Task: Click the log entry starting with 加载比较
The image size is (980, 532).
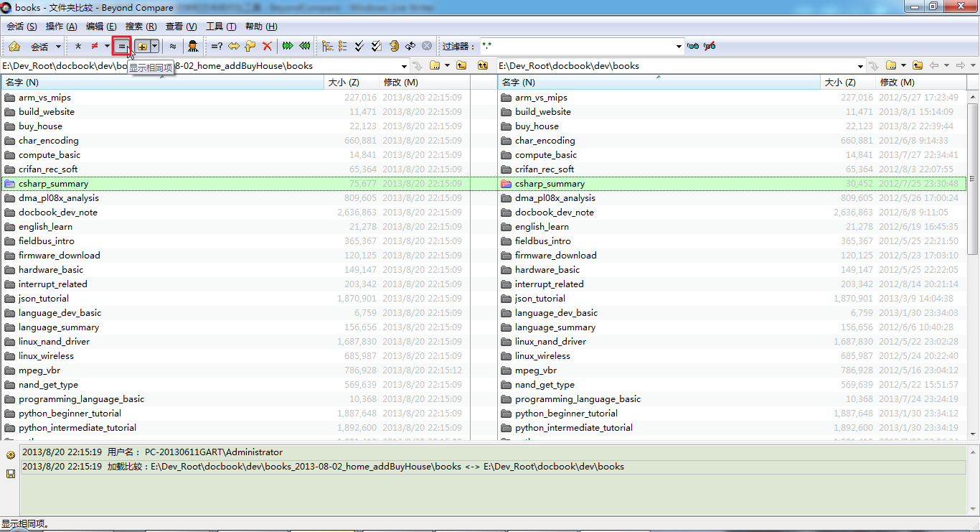Action: tap(493, 467)
